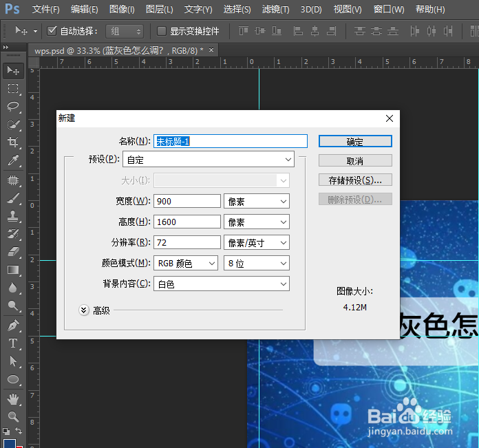
Task: Select the Blur tool
Action: point(13,288)
